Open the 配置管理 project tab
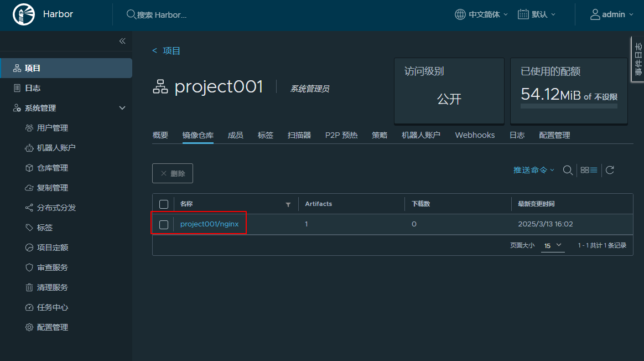 [x=554, y=135]
